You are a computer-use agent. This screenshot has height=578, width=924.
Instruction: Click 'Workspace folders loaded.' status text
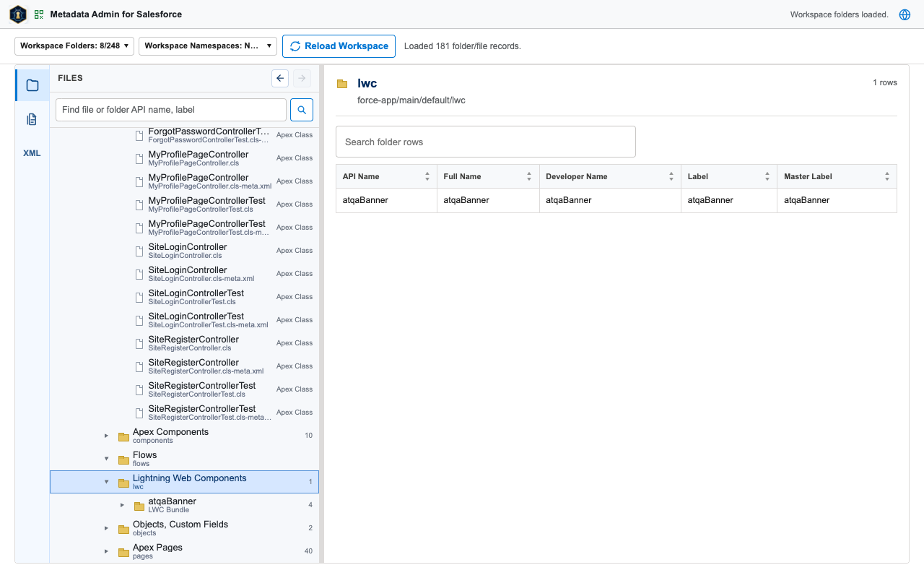coord(839,14)
